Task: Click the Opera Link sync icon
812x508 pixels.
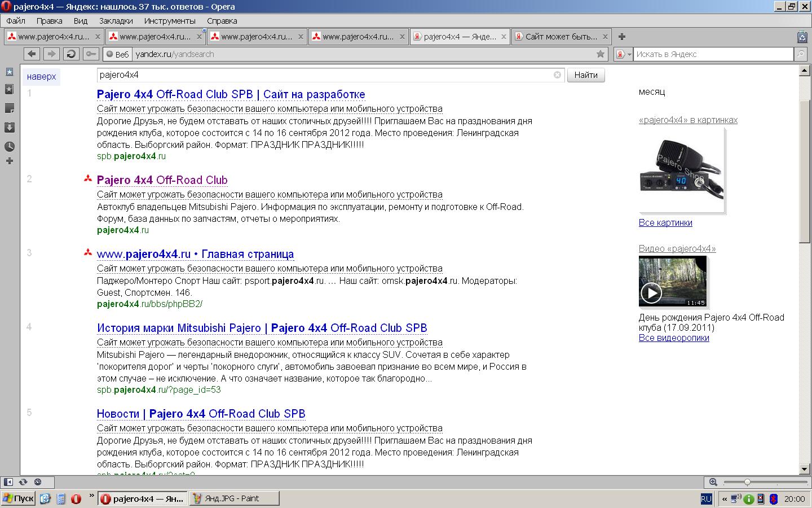Action: click(23, 482)
